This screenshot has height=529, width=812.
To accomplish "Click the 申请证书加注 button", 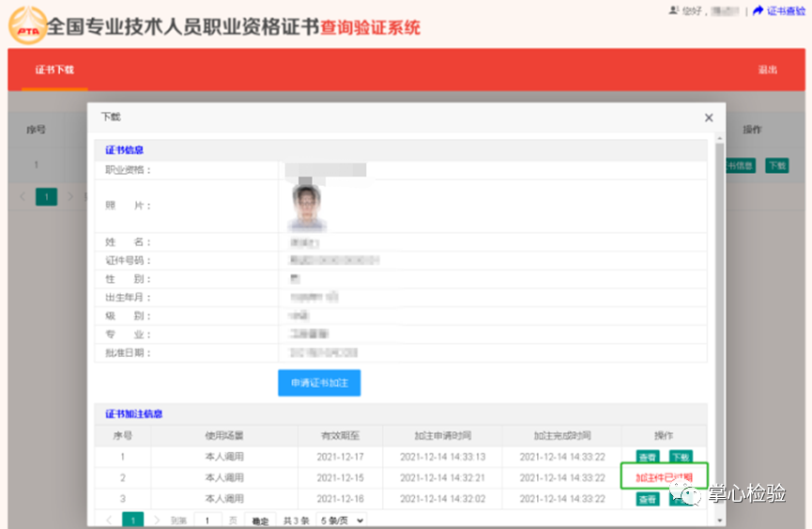I will 319,383.
